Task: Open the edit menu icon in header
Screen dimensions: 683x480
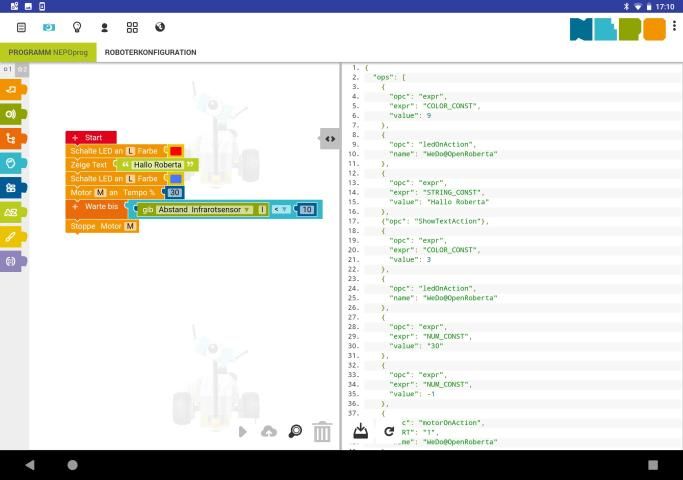Action: (21, 27)
